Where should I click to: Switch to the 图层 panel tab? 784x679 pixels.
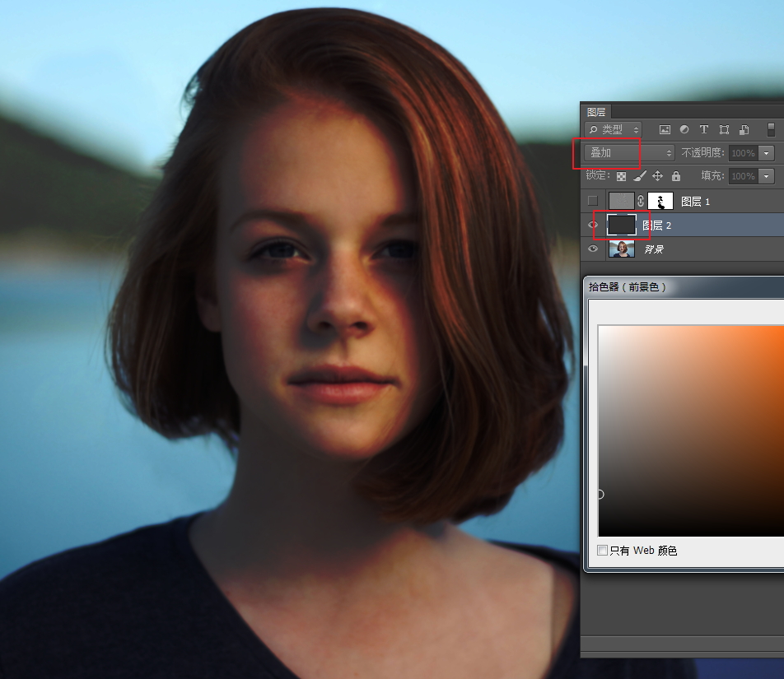tap(596, 112)
